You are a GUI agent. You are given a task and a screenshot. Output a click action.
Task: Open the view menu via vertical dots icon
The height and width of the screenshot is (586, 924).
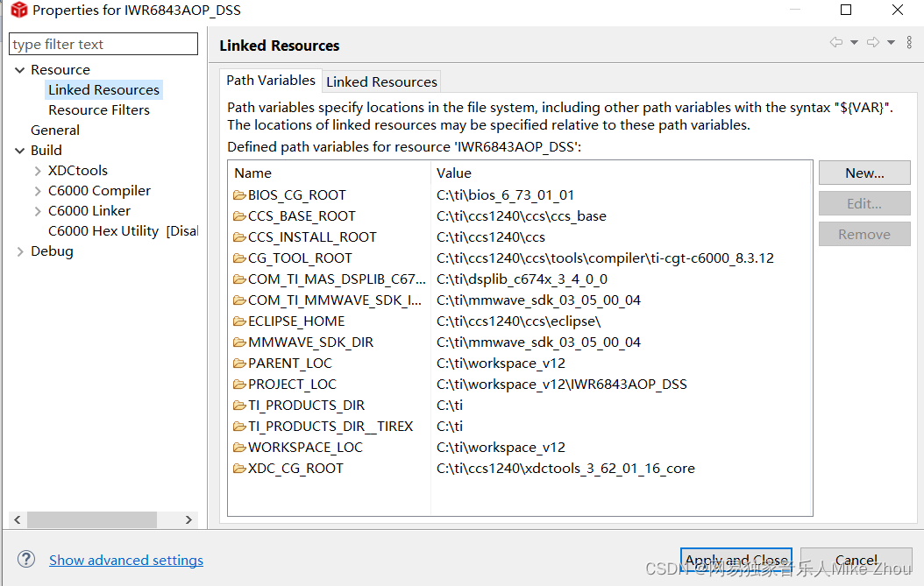pyautogui.click(x=909, y=42)
